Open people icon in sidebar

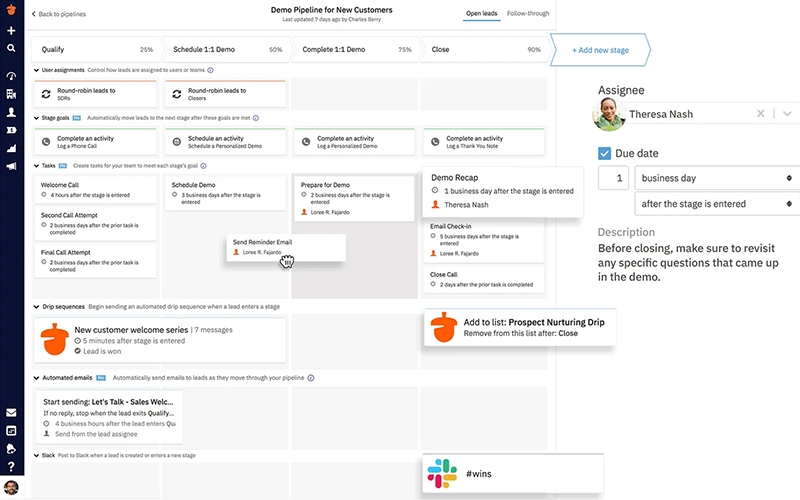[x=11, y=112]
